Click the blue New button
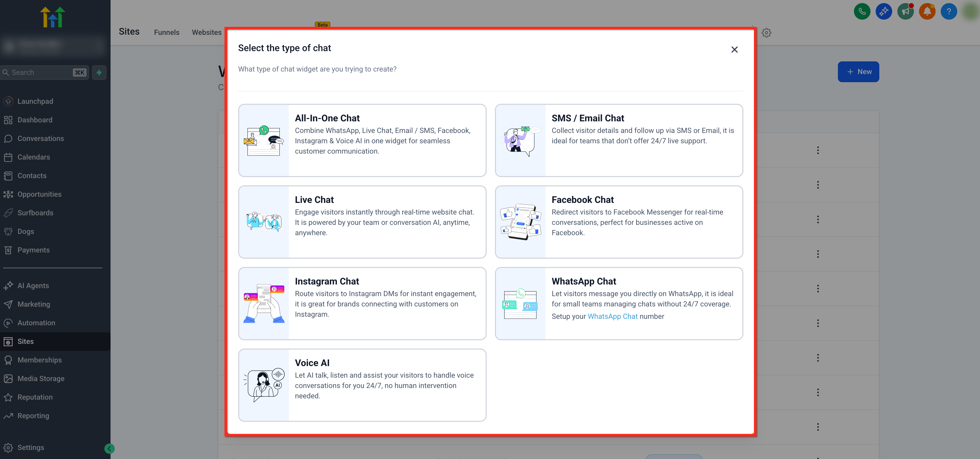 coord(858,72)
